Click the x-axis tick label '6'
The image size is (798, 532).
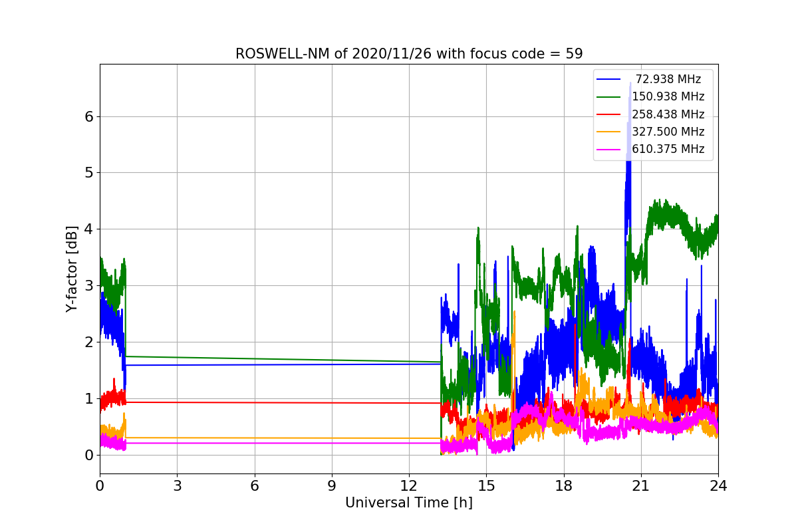click(255, 486)
